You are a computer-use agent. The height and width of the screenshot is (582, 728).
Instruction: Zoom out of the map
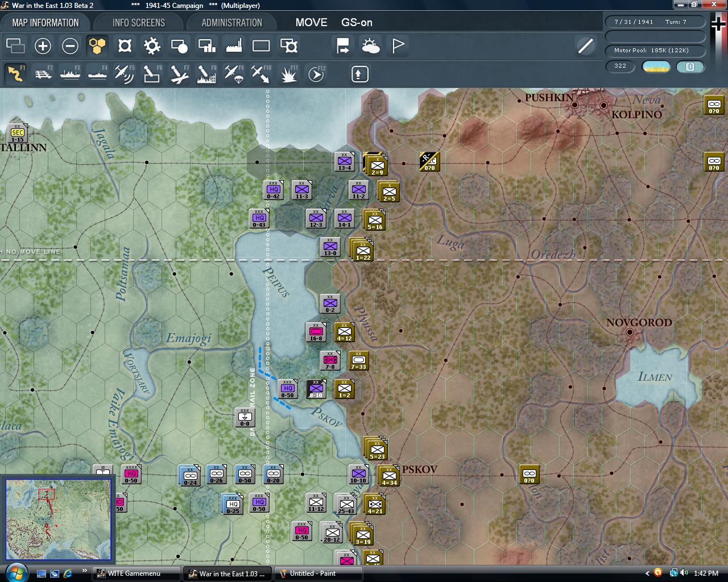70,45
